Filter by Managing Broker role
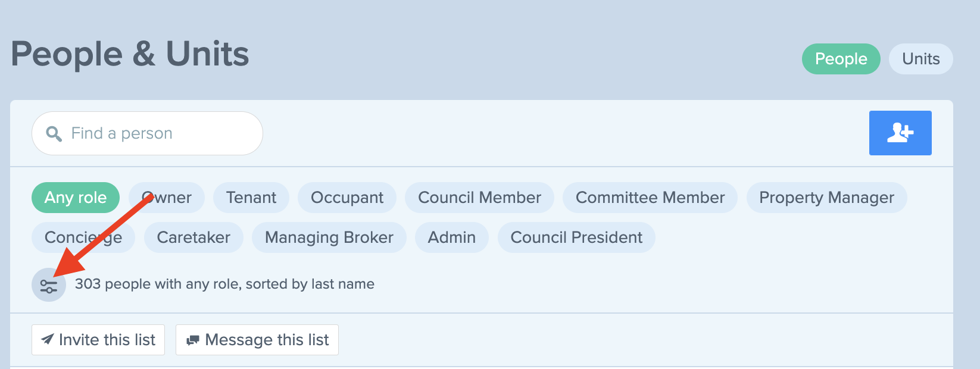 (329, 237)
